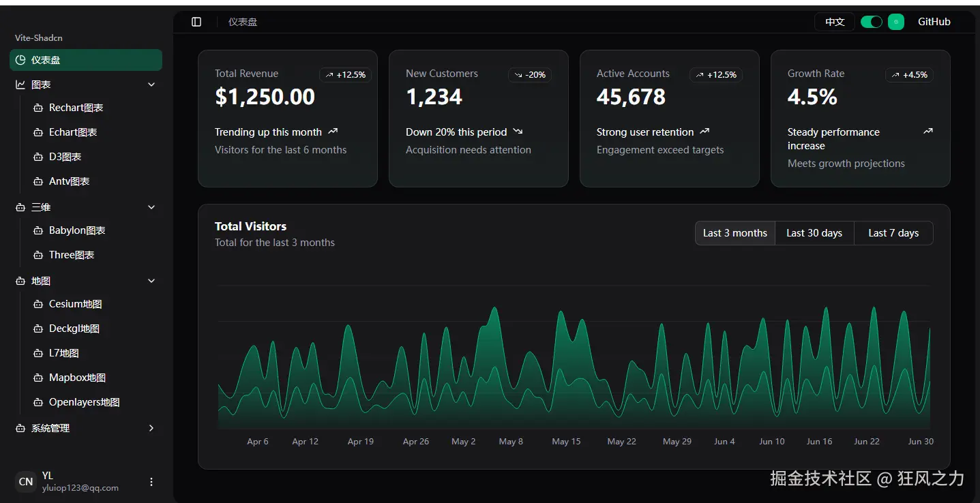This screenshot has height=503, width=980.
Task: Select the Cesium地图 map icon
Action: tap(38, 304)
